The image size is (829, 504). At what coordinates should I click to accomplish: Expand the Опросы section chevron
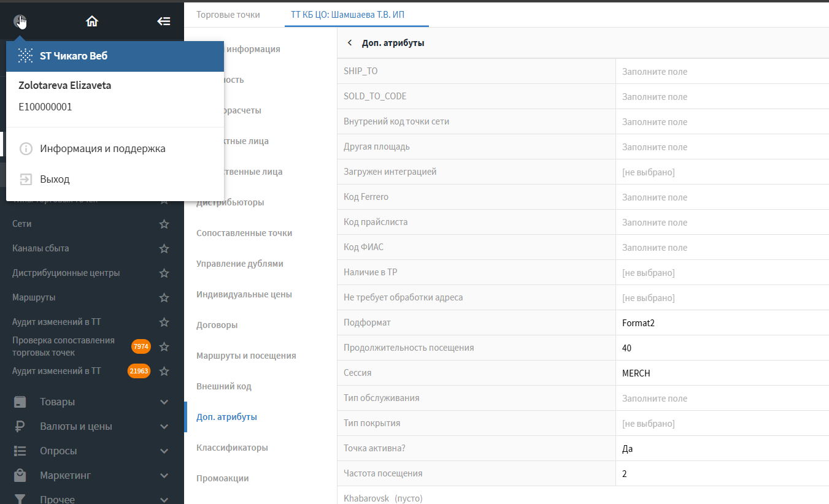pos(164,451)
